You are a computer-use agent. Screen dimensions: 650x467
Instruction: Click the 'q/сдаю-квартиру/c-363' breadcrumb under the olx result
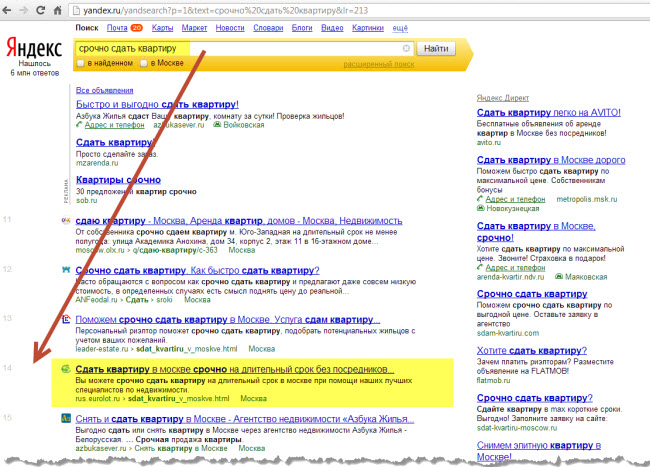point(175,250)
